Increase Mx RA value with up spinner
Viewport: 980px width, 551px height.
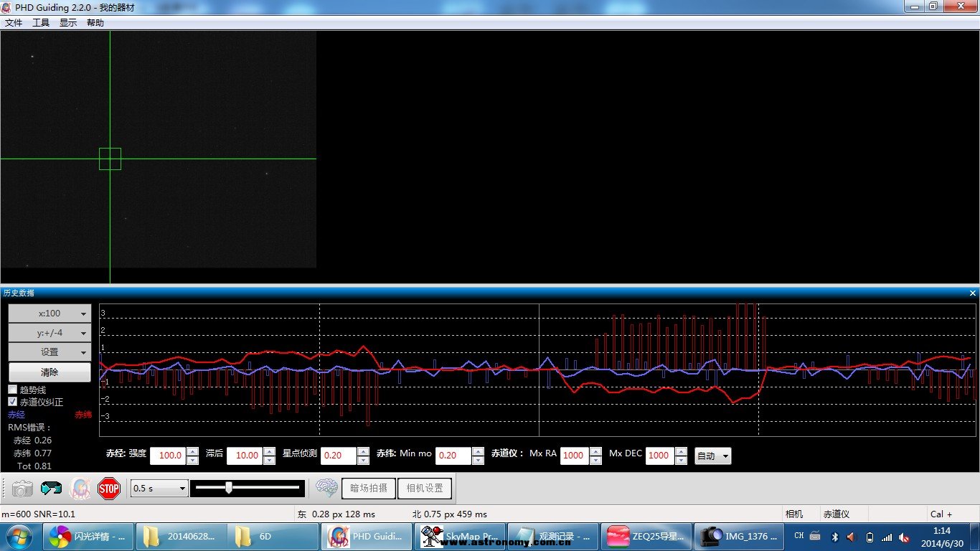(x=595, y=451)
